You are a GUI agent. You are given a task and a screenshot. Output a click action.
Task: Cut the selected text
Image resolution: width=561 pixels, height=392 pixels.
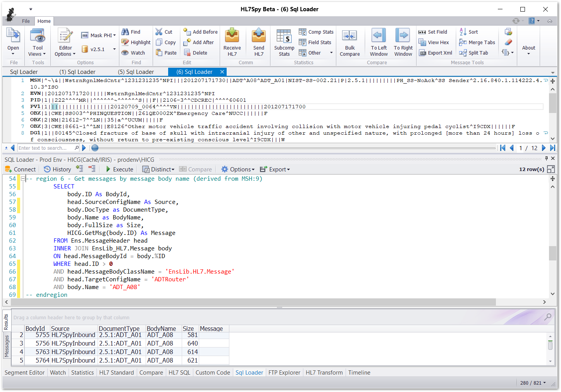[164, 32]
